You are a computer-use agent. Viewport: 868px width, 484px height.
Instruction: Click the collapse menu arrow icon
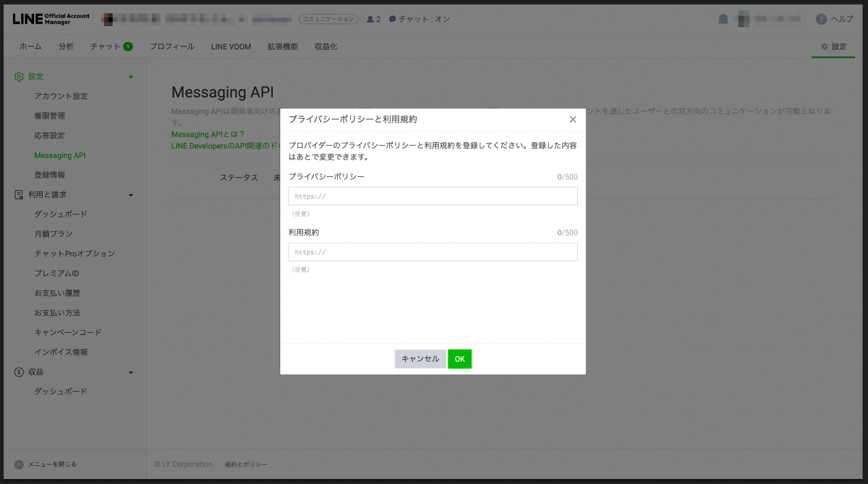tap(19, 464)
